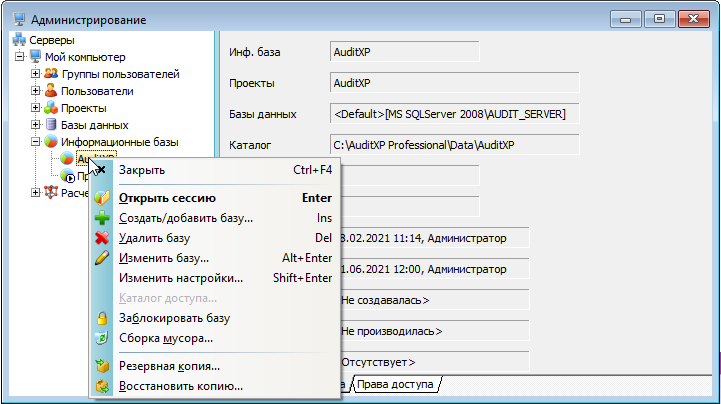Select Проекты tree item
Viewport: 721px width, 404px height.
[84, 108]
